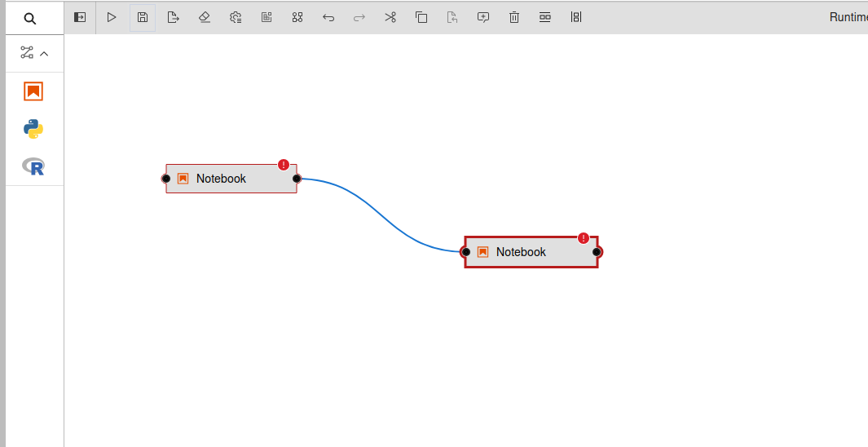Run the pipeline with the play icon
The height and width of the screenshot is (447, 868).
112,17
